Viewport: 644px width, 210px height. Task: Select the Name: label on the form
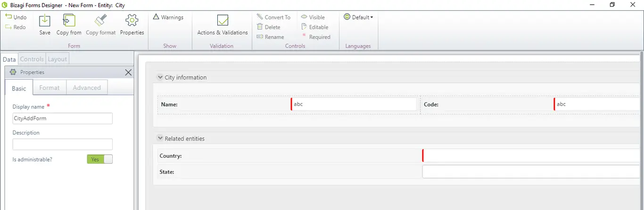(x=169, y=105)
